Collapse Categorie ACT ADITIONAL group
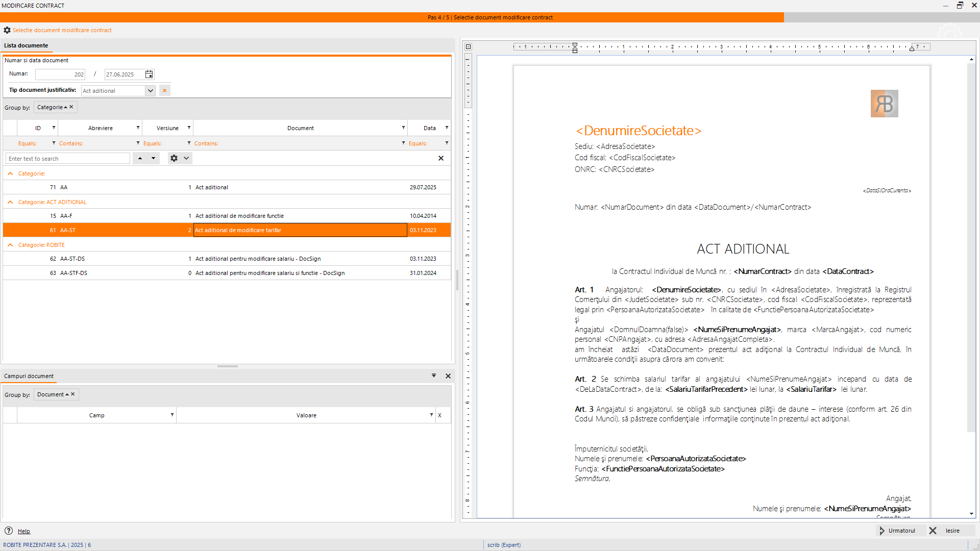Screen dimensions: 980x551 [10, 202]
